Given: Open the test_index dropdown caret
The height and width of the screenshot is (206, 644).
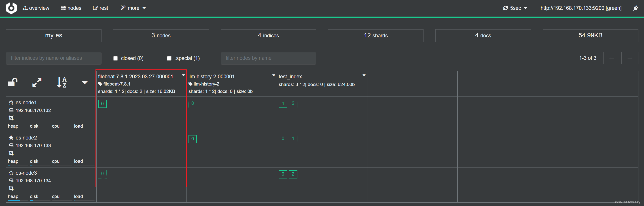Looking at the screenshot, I should pos(364,75).
